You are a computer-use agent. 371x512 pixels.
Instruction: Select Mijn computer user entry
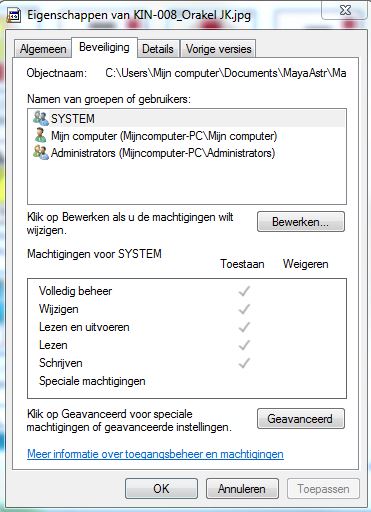click(x=187, y=136)
